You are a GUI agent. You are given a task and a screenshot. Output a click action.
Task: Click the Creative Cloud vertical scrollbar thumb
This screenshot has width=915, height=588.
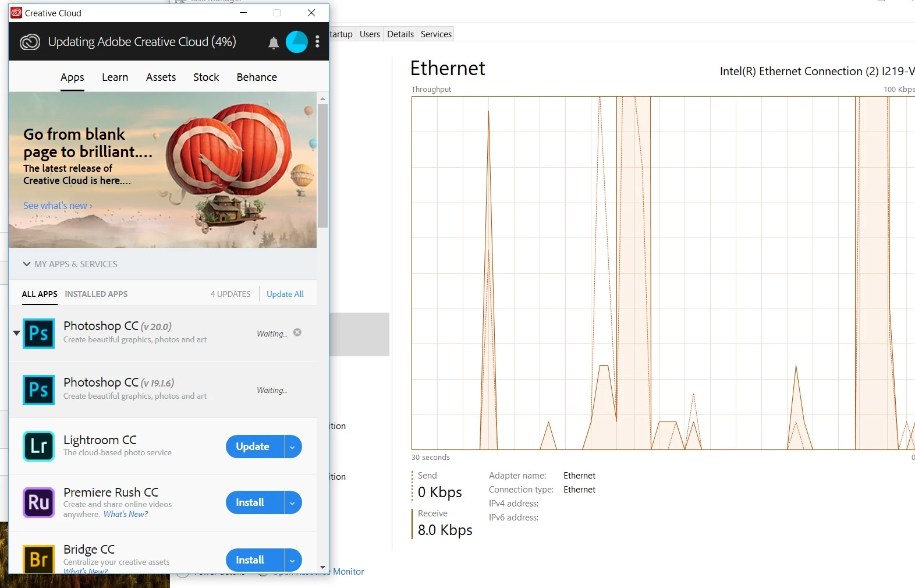[x=322, y=166]
